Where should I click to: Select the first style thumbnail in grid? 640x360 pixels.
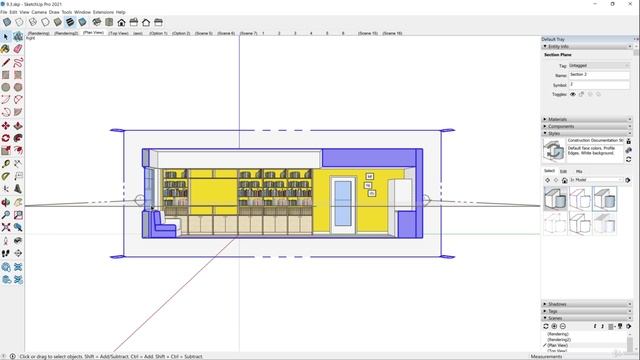pyautogui.click(x=555, y=198)
